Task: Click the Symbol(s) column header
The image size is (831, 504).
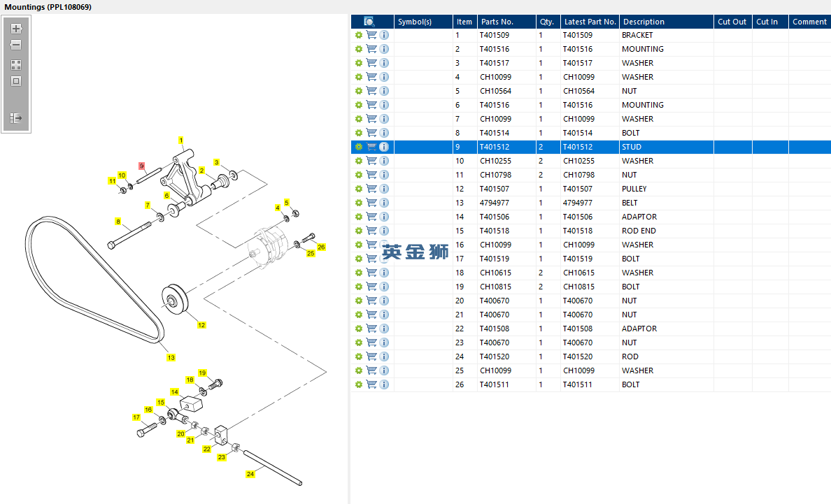Action: pyautogui.click(x=423, y=22)
